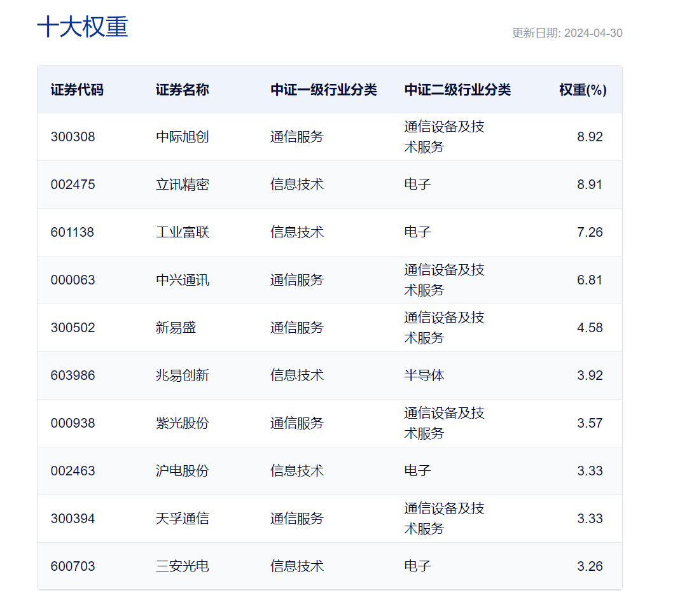Select security code 002475
The width and height of the screenshot is (687, 616).
(73, 185)
